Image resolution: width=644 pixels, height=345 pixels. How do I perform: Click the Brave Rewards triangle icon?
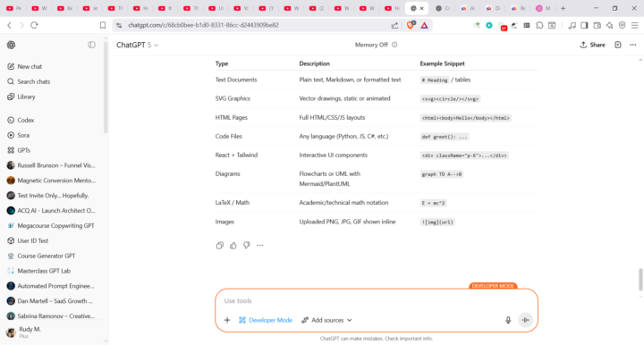click(424, 25)
